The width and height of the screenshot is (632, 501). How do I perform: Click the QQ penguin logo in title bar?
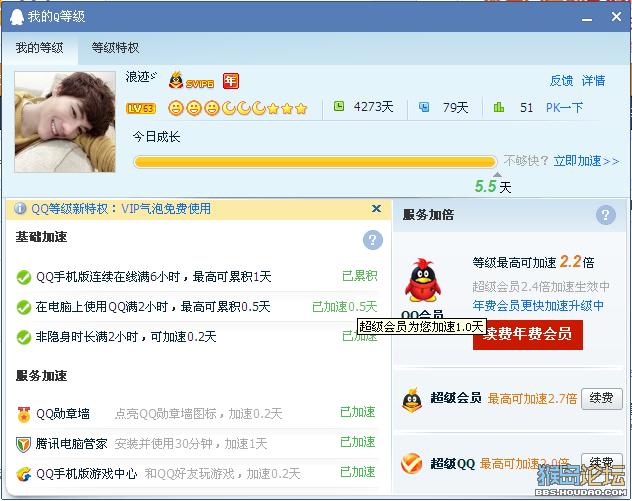point(17,17)
